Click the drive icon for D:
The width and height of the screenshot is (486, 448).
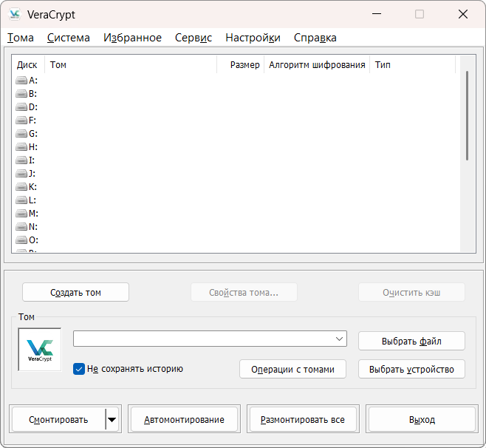click(21, 107)
